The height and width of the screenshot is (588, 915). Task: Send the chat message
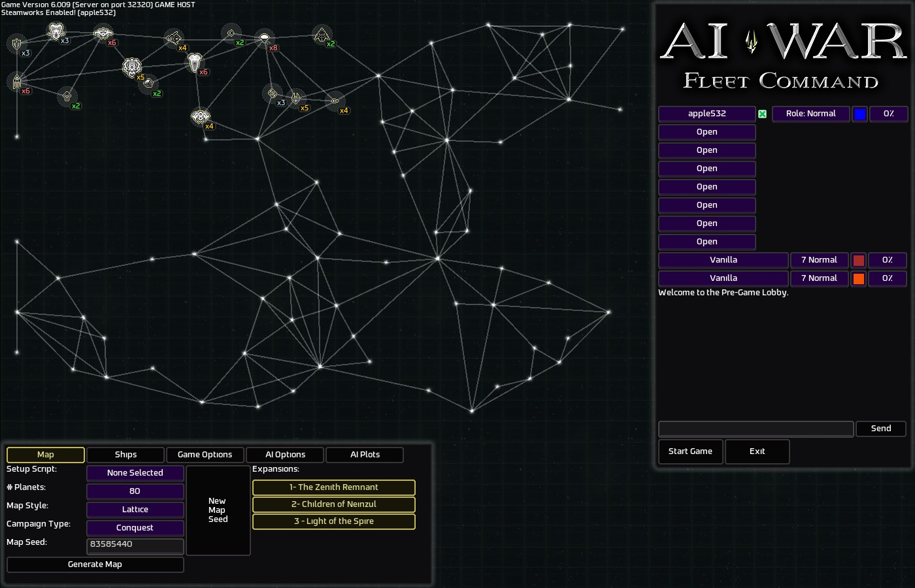881,429
